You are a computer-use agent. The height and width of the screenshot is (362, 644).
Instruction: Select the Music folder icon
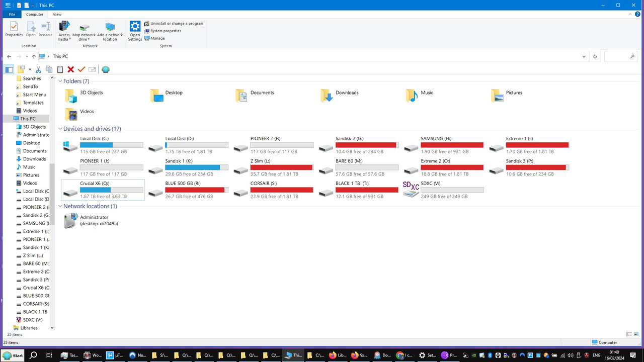click(x=412, y=96)
